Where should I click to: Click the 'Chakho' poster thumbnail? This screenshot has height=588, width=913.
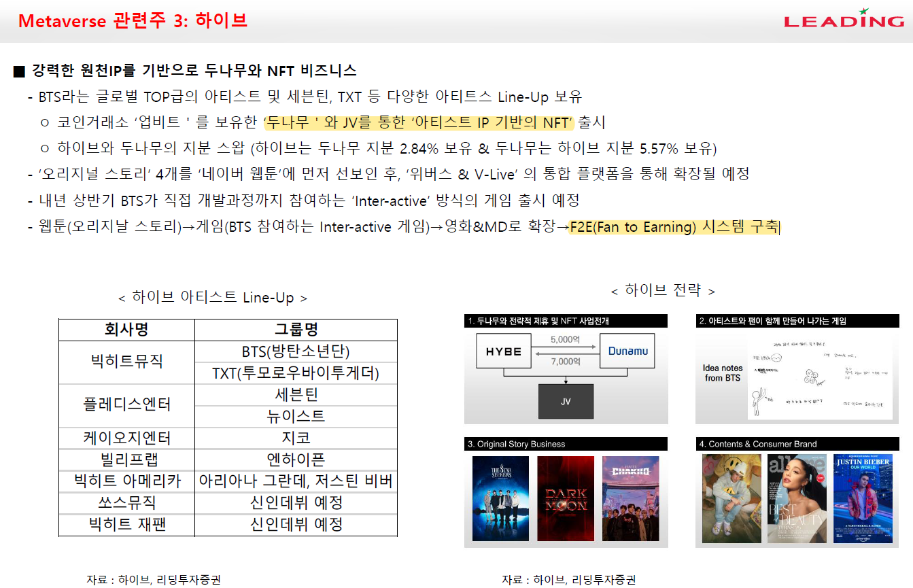coord(631,498)
